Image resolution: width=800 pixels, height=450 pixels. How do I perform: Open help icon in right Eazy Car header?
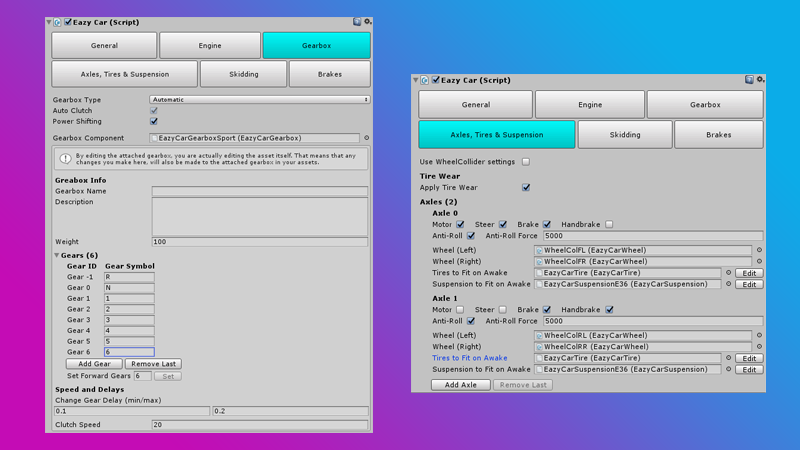(749, 80)
